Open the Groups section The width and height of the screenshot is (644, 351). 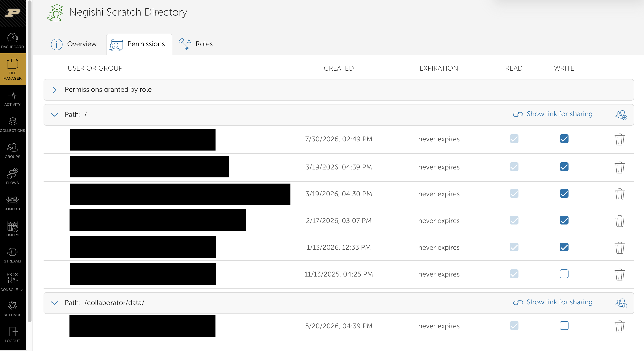[13, 151]
